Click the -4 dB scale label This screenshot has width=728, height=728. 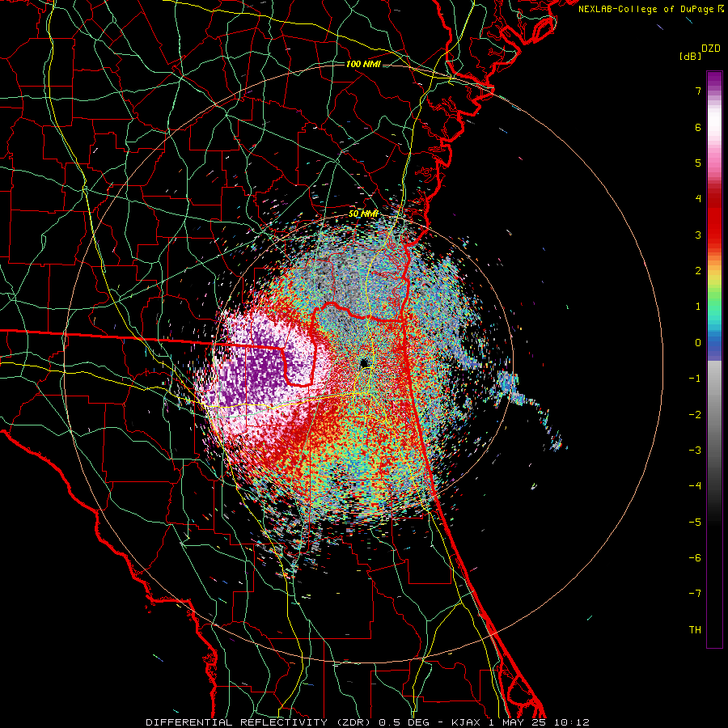click(x=695, y=486)
